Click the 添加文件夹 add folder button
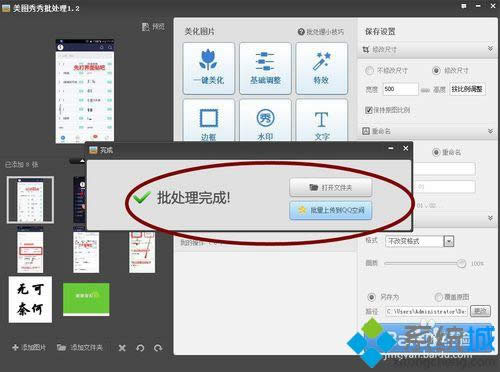 coord(80,348)
